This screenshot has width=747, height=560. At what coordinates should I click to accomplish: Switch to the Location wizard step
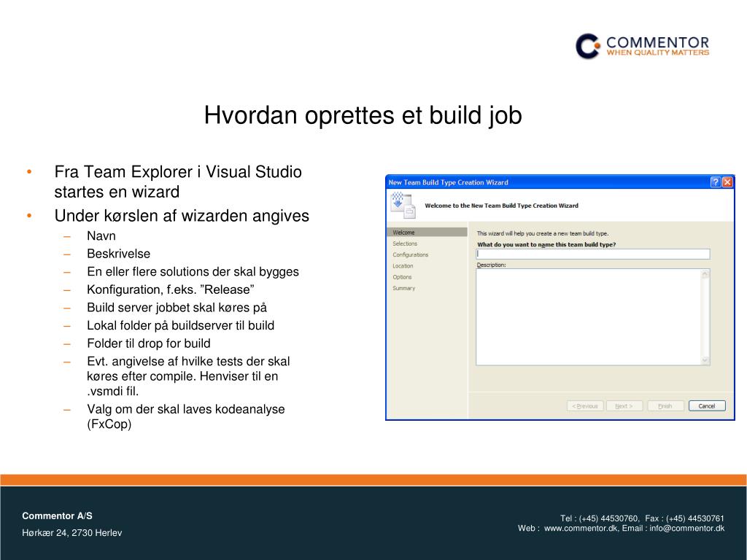tap(403, 265)
